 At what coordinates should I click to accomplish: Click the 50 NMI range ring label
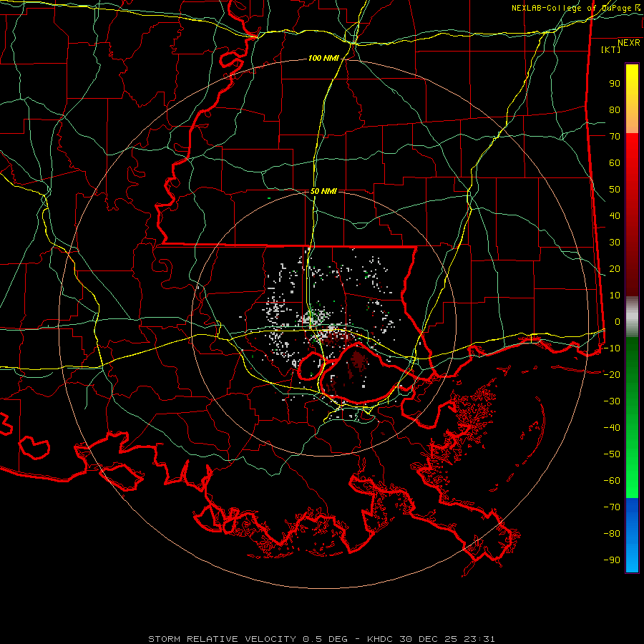point(323,191)
